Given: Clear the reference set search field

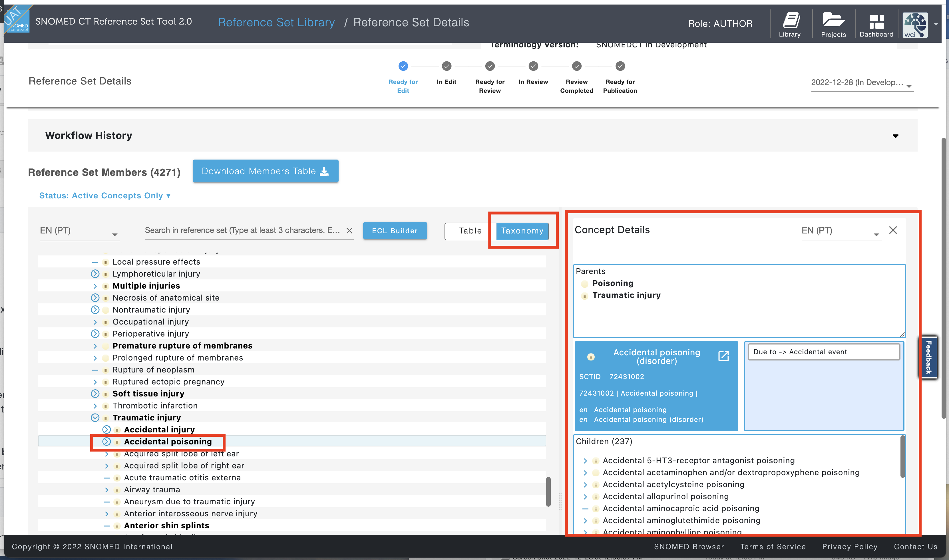Looking at the screenshot, I should click(x=349, y=231).
